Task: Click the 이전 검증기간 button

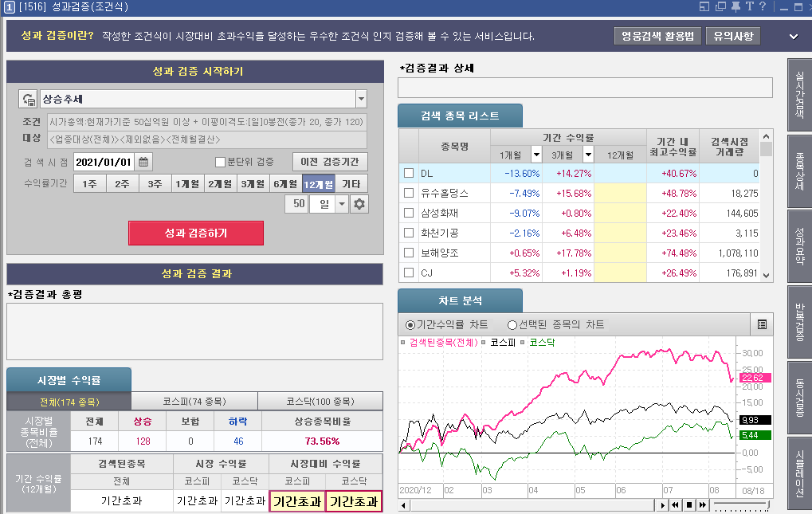Action: 330,162
